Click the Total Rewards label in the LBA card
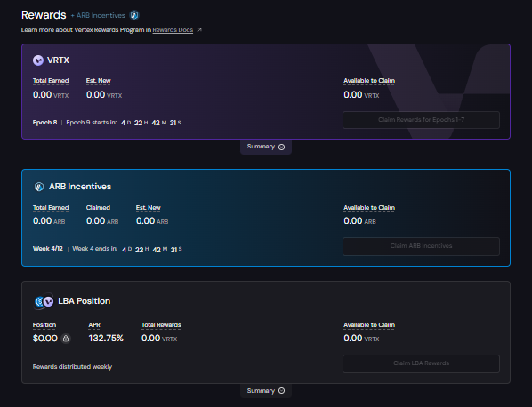Screen dimensions: 532x407 click(161, 325)
